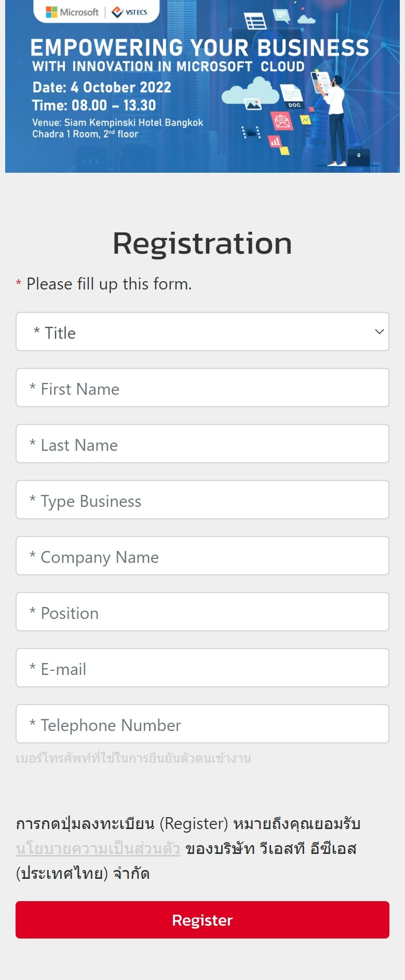
Task: Open the Title dropdown
Action: tap(203, 332)
